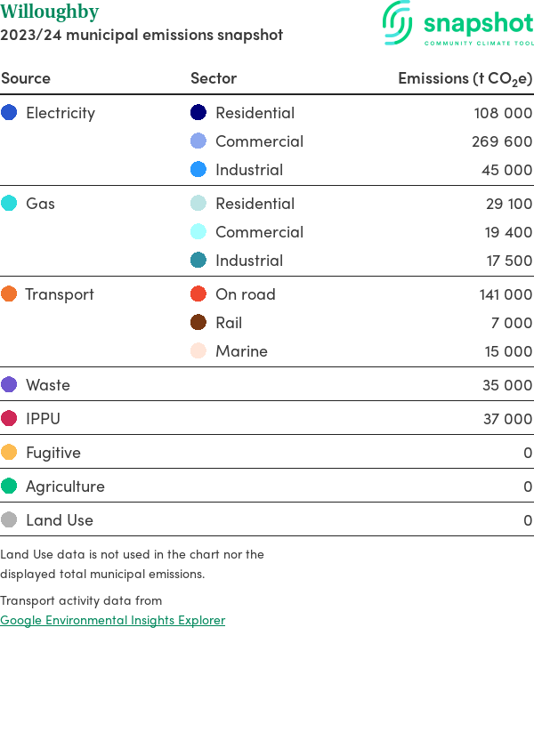Click the blue Electricity source swatch
Image resolution: width=534 pixels, height=756 pixels.
click(x=9, y=112)
